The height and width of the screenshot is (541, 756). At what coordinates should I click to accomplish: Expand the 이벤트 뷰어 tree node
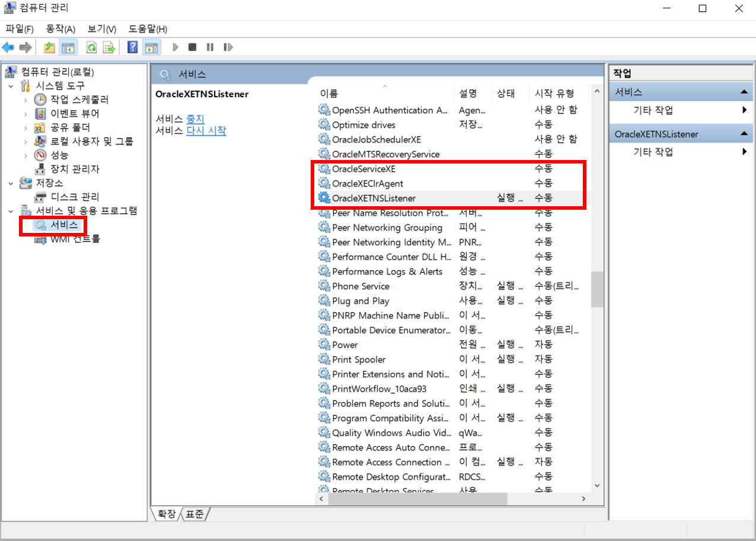click(x=25, y=113)
